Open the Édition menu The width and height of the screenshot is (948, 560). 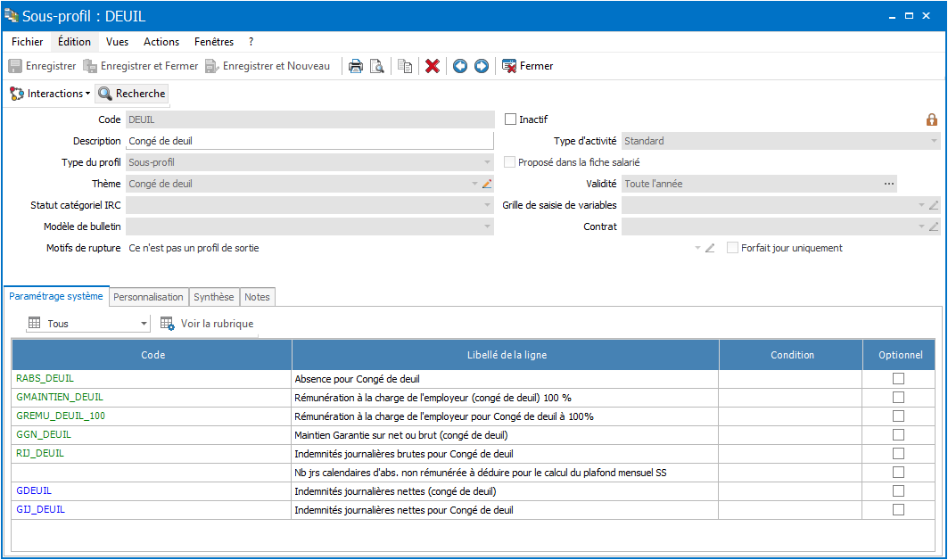pos(74,42)
